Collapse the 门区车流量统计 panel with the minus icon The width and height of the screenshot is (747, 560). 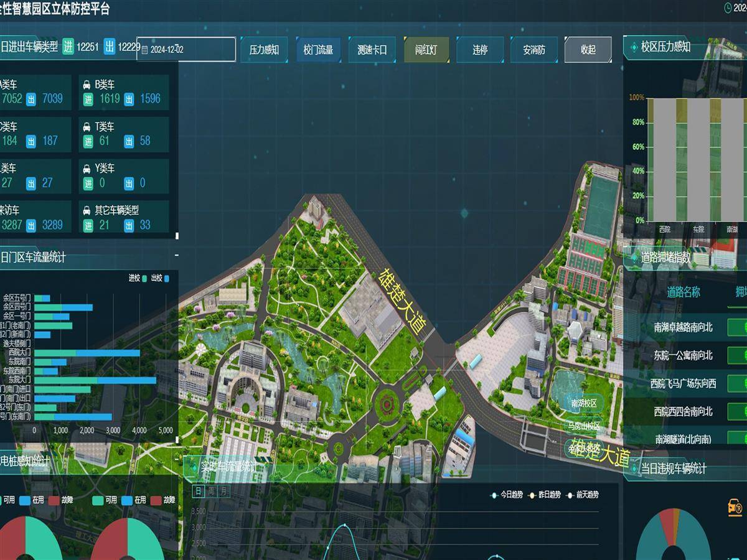tap(176, 255)
